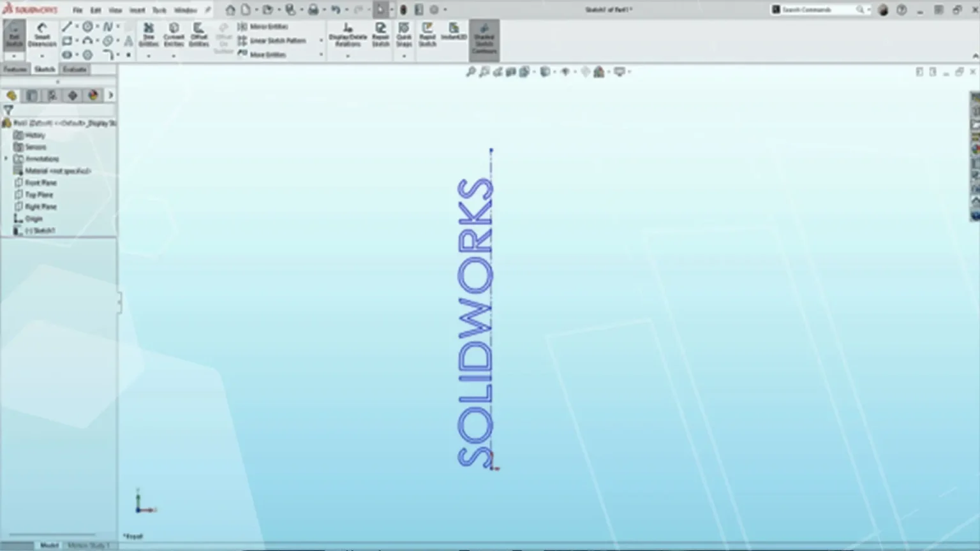Click the Undo icon

point(336,10)
